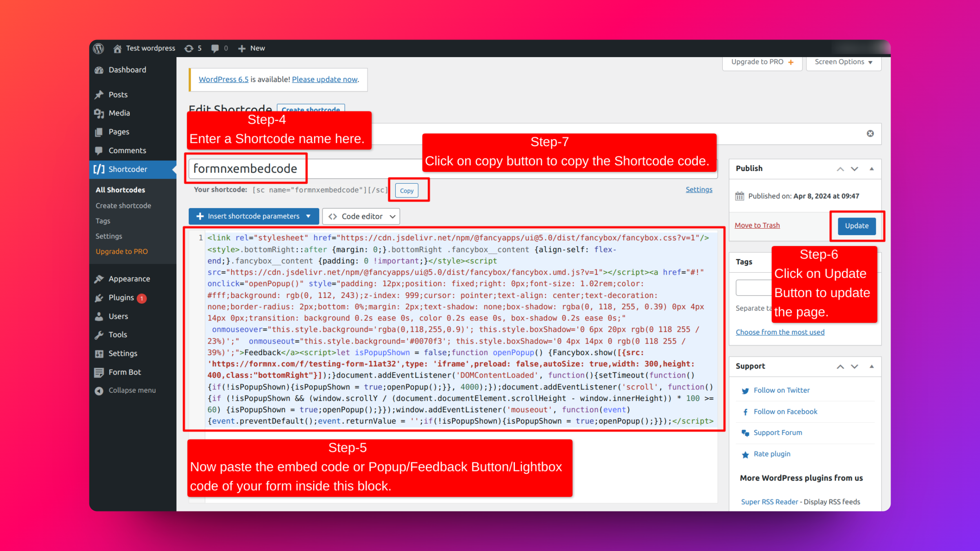Click the Form Bot icon
The height and width of the screenshot is (551, 980).
(x=99, y=372)
